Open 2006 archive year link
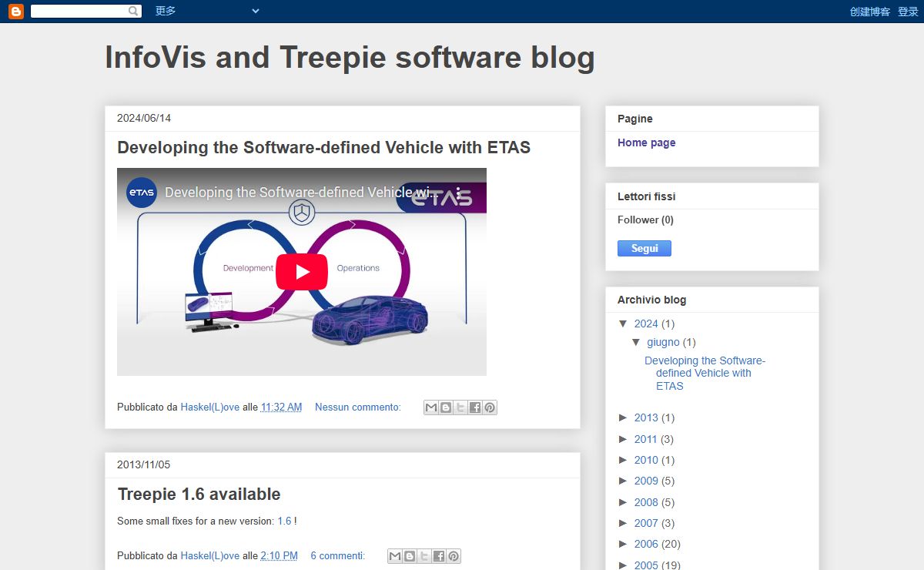This screenshot has width=924, height=570. coord(646,544)
